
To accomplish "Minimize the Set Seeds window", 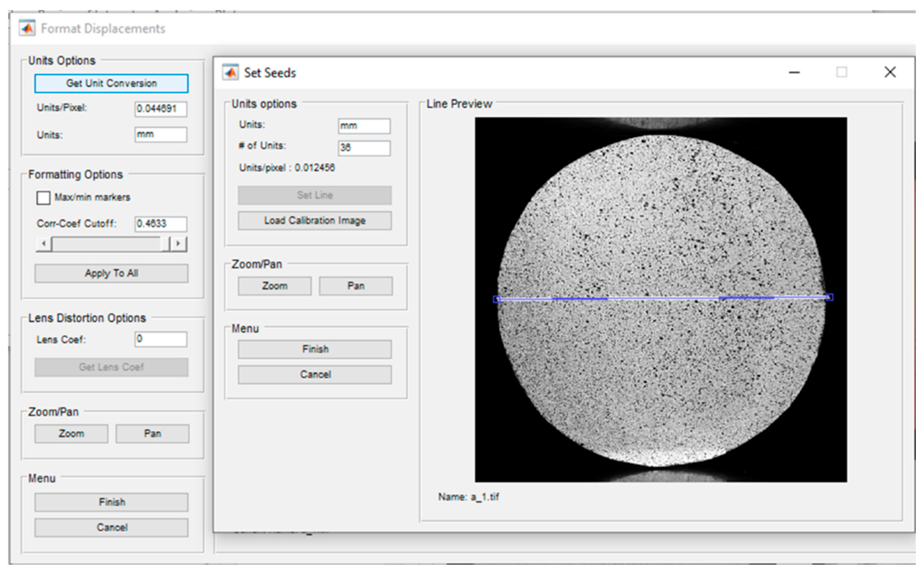I will tap(794, 72).
